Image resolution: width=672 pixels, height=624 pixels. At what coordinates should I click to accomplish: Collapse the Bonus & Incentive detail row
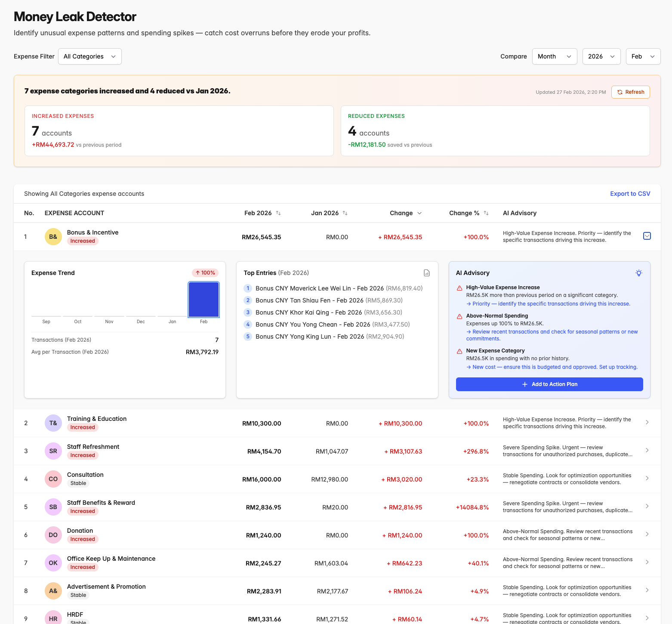point(647,236)
